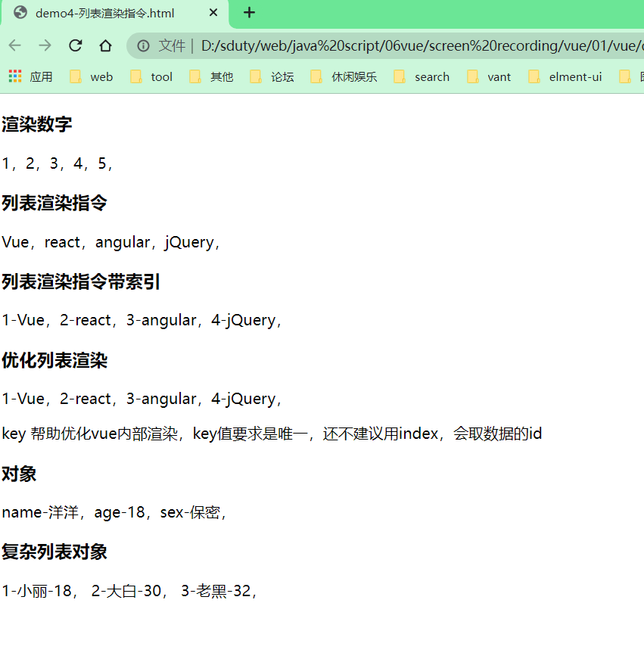Viewport: 644px width, 659px height.
Task: Click the heading 复杂列表对象
Action: [x=54, y=552]
